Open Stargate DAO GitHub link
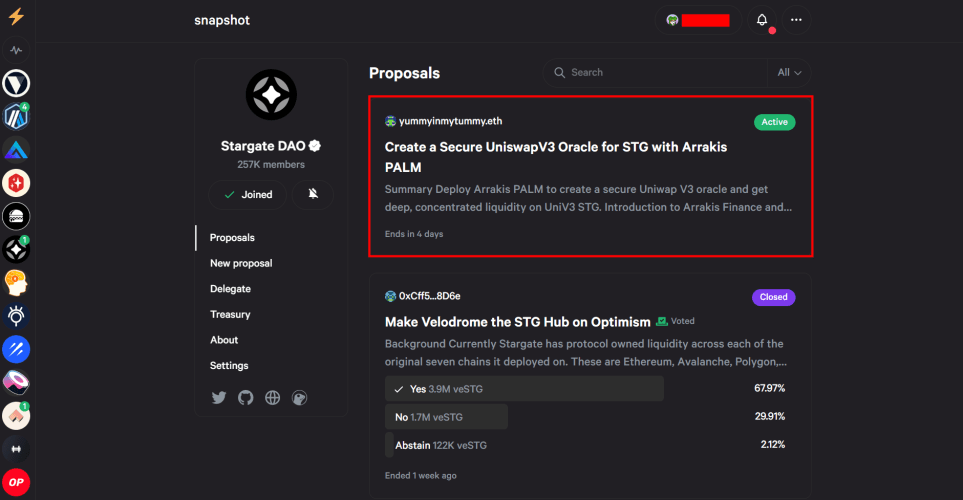The image size is (963, 500). [x=246, y=397]
